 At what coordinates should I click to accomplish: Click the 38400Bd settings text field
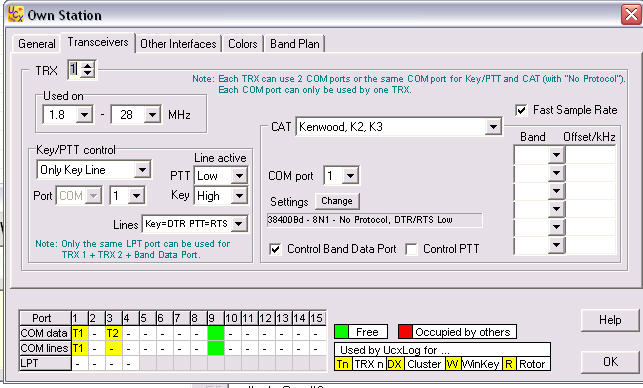click(x=374, y=220)
